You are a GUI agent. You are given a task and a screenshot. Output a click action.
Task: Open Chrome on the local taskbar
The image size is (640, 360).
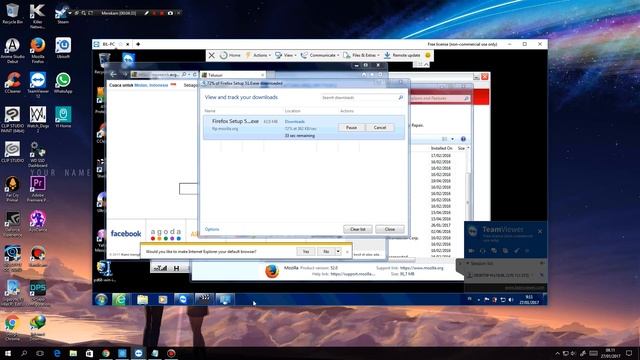106,353
